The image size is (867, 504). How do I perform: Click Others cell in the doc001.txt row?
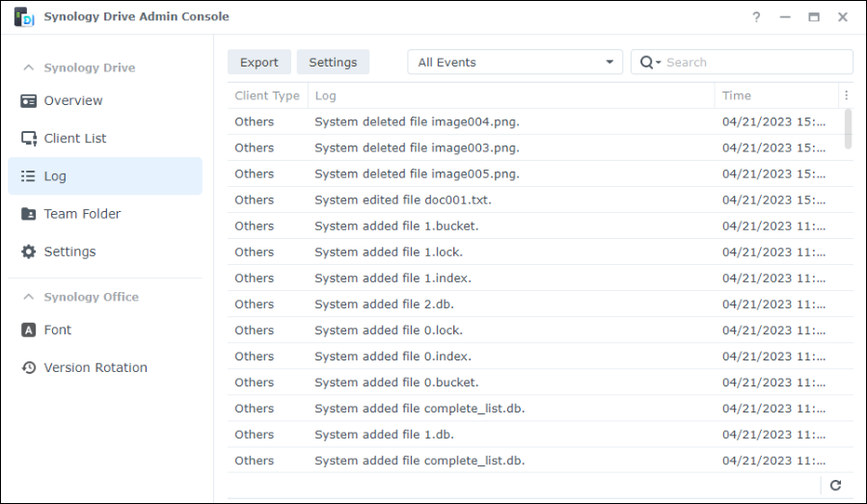(254, 199)
